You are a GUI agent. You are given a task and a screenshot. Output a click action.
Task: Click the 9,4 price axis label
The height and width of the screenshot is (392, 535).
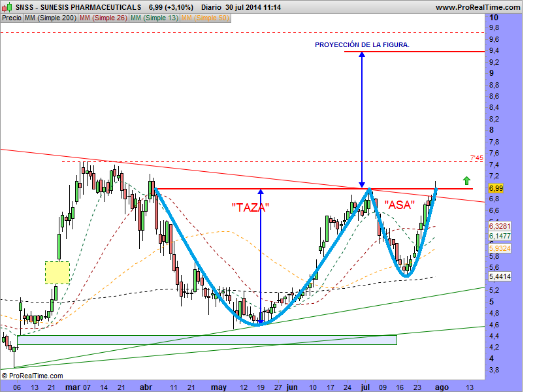[494, 51]
